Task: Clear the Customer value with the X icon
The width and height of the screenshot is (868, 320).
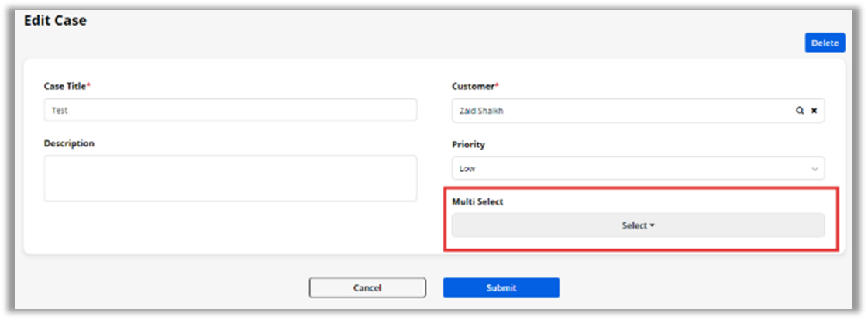Action: point(814,111)
